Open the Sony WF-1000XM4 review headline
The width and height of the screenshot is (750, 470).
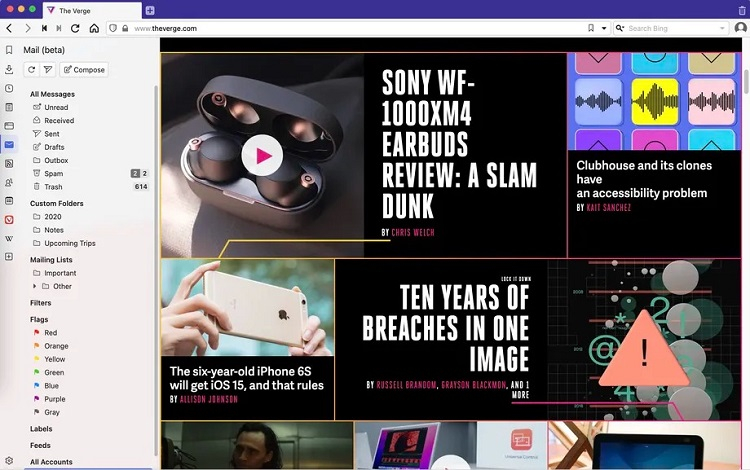tap(459, 144)
